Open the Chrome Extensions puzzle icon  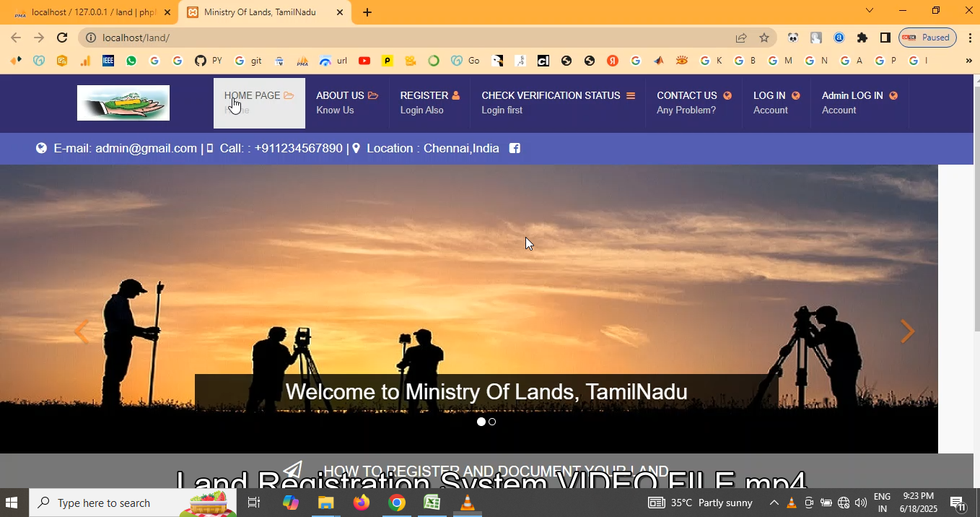(862, 38)
